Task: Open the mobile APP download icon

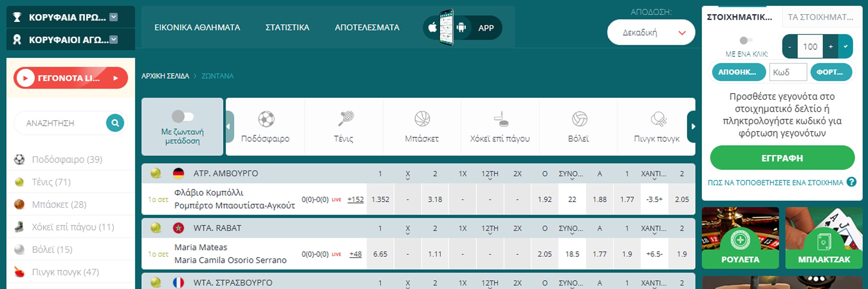Action: [x=462, y=28]
